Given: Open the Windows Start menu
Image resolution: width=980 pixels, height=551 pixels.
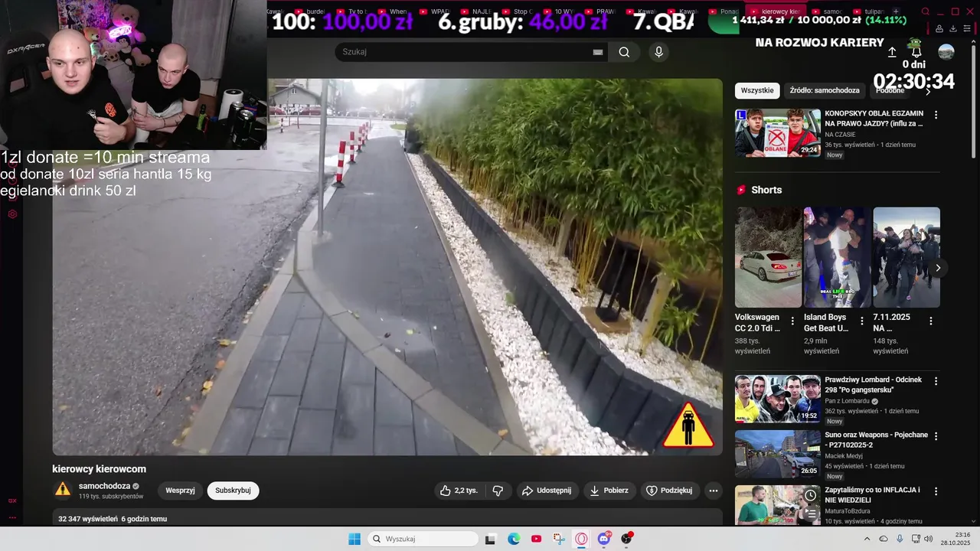Looking at the screenshot, I should (x=354, y=539).
